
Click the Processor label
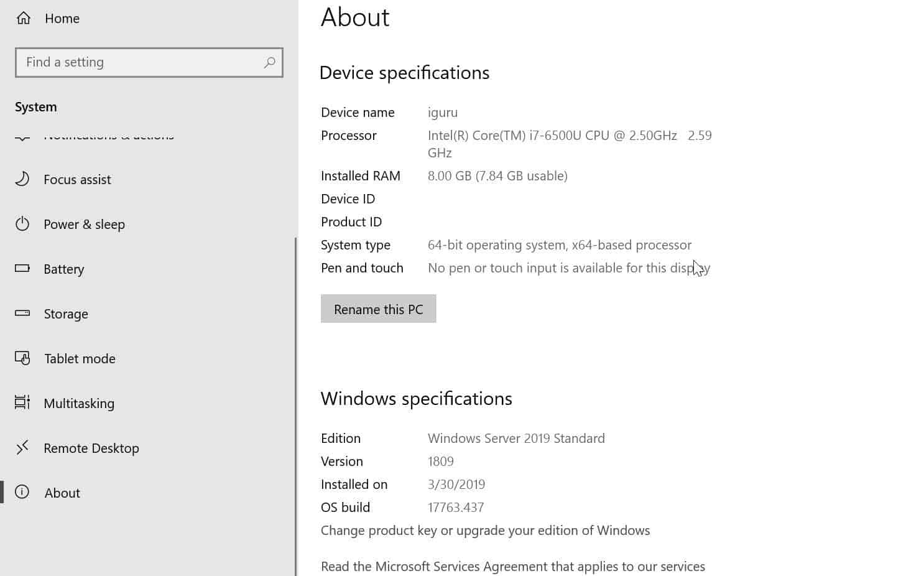coord(349,136)
